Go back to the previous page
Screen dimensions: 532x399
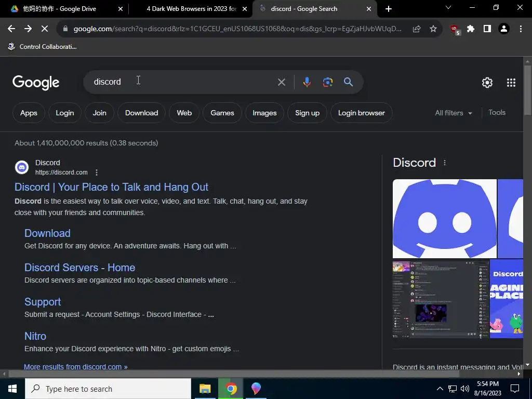[11, 29]
